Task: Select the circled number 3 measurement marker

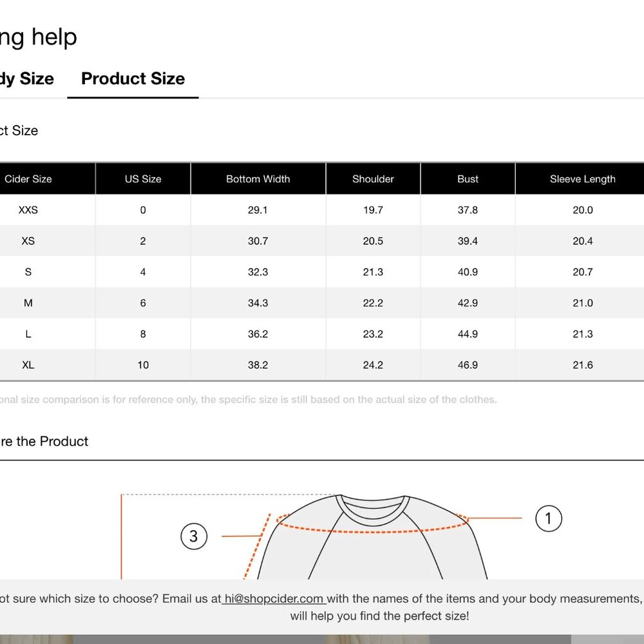Action: (x=194, y=536)
